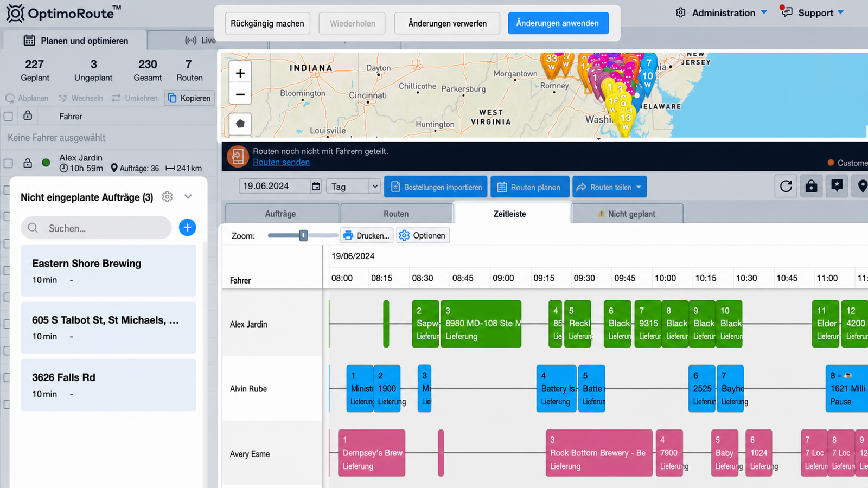Click the lock routes toolbar icon
Viewport: 868px width, 488px height.
pyautogui.click(x=812, y=187)
